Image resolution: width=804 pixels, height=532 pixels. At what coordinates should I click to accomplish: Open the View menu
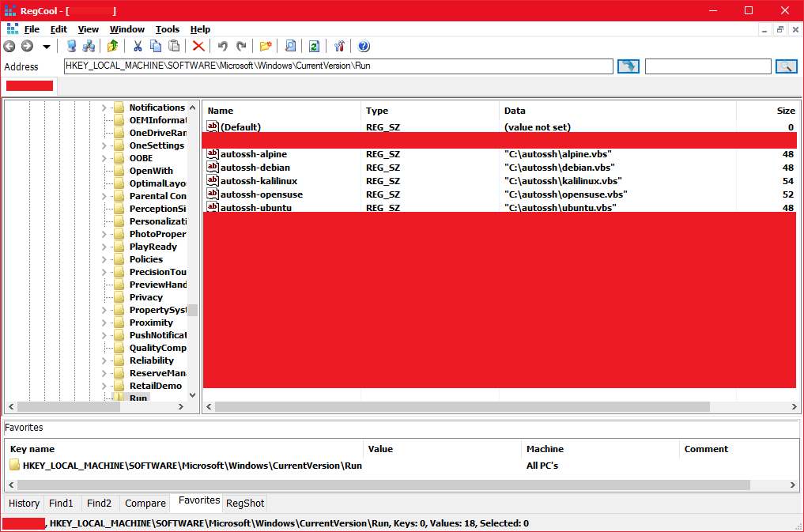89,29
